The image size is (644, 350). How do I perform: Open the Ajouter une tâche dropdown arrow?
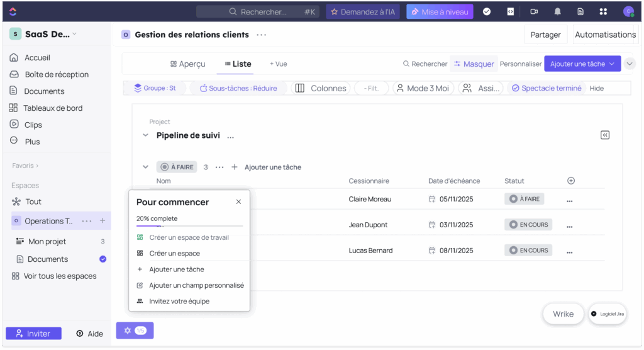tap(612, 64)
